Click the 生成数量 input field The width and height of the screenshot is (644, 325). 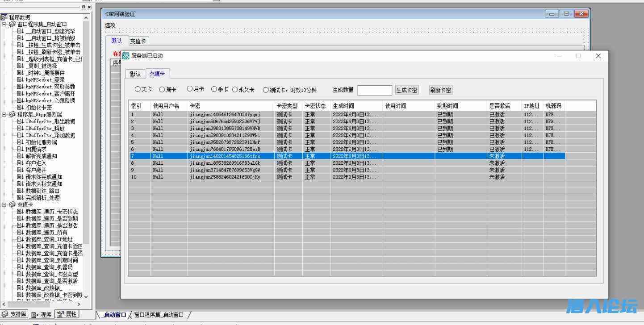[374, 90]
